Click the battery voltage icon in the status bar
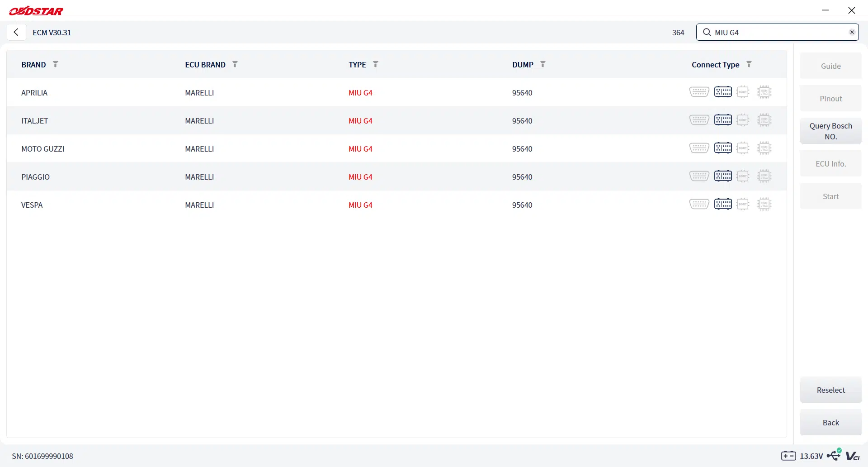 788,456
